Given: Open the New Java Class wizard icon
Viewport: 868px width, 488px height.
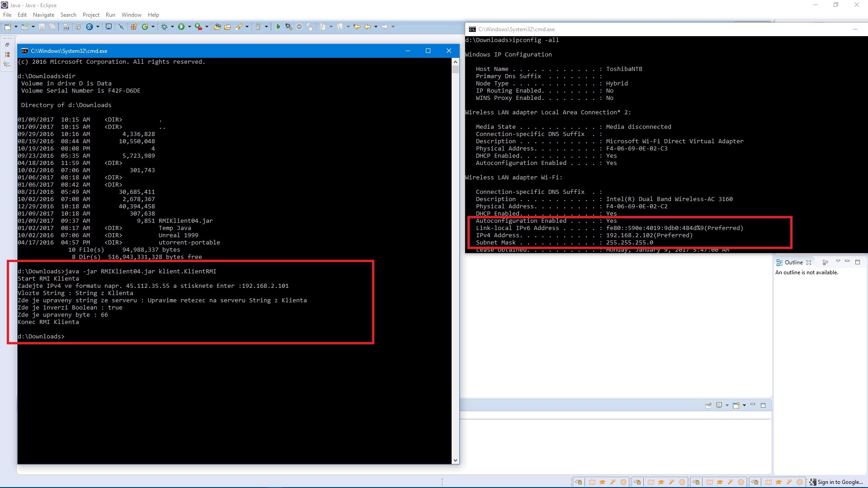Looking at the screenshot, I should (x=145, y=27).
